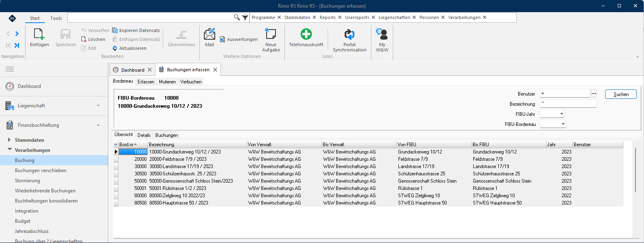
Task: Collapse the Finanzbuchhaltung sidebar section
Action: pyautogui.click(x=98, y=125)
